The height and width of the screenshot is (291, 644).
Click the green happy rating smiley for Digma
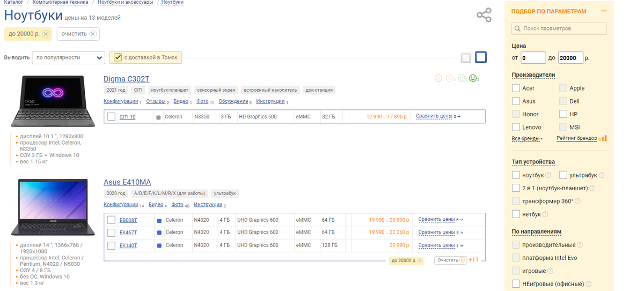[x=473, y=78]
